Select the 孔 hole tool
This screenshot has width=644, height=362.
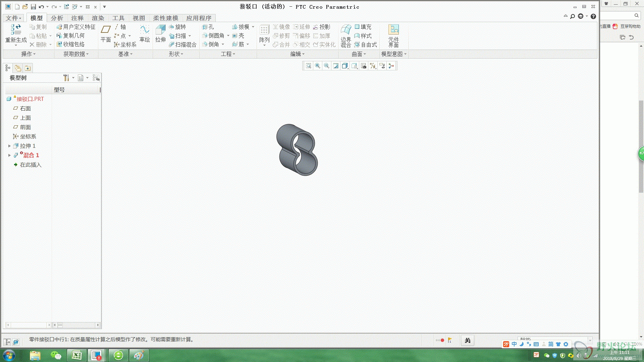tap(208, 27)
